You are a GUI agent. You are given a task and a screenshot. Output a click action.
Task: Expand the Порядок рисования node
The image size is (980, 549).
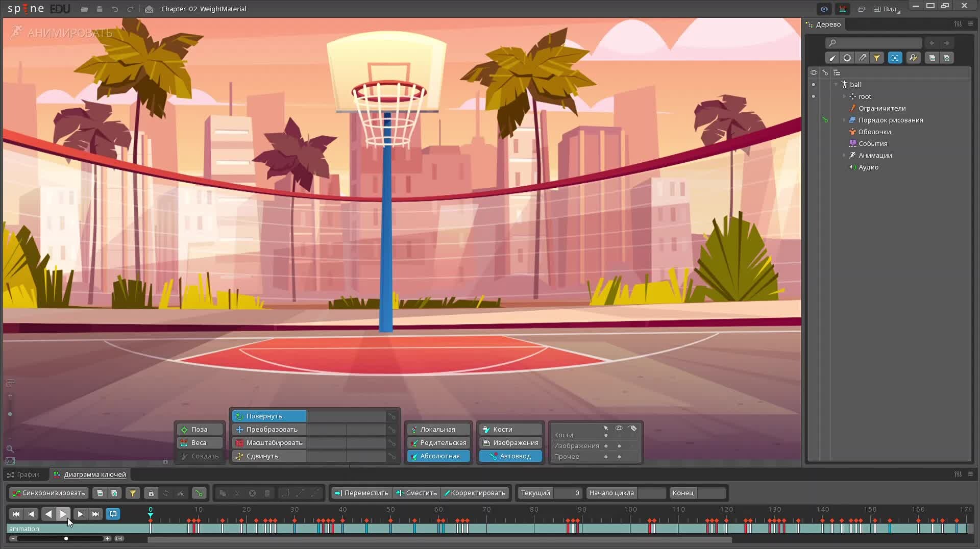844,120
